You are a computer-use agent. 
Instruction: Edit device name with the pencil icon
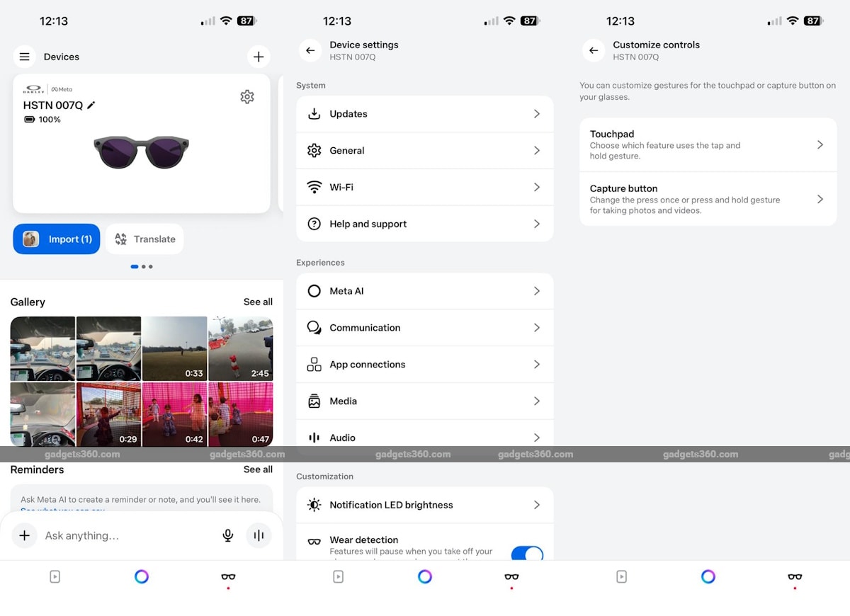(x=91, y=105)
